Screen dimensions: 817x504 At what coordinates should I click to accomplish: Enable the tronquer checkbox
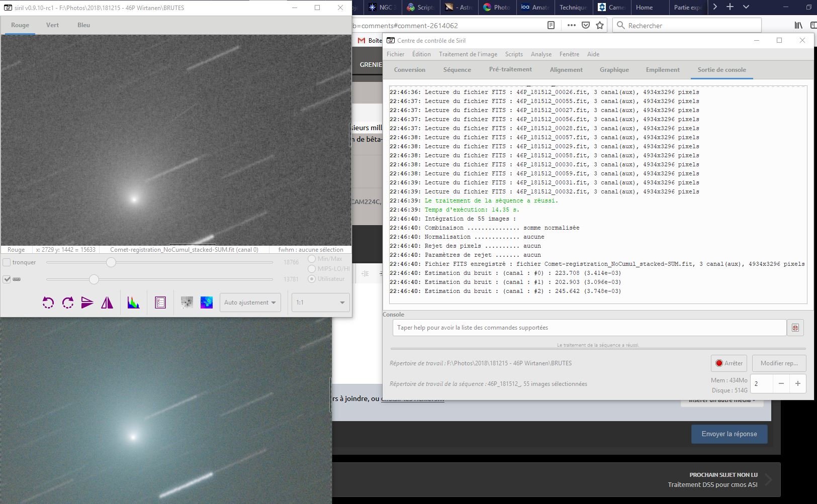7,262
